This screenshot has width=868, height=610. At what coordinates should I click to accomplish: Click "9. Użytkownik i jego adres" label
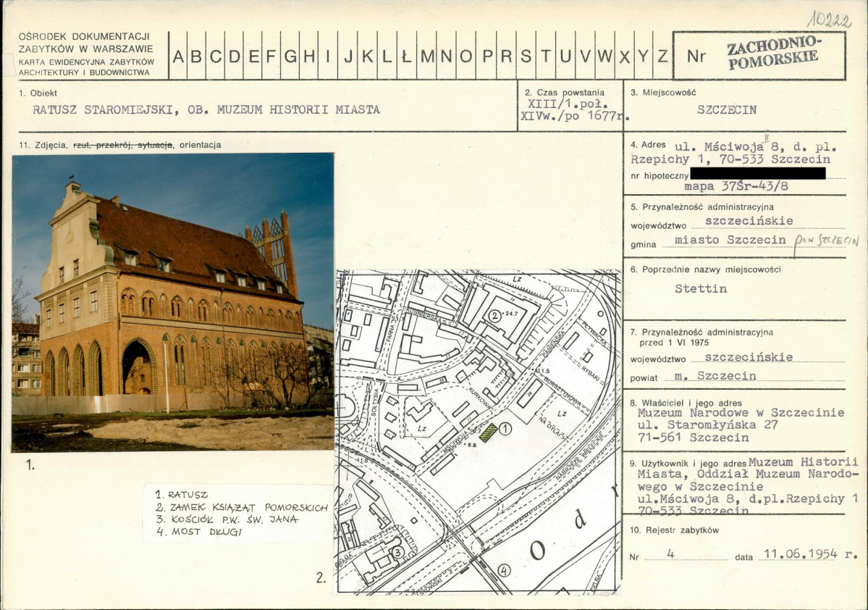(x=688, y=464)
